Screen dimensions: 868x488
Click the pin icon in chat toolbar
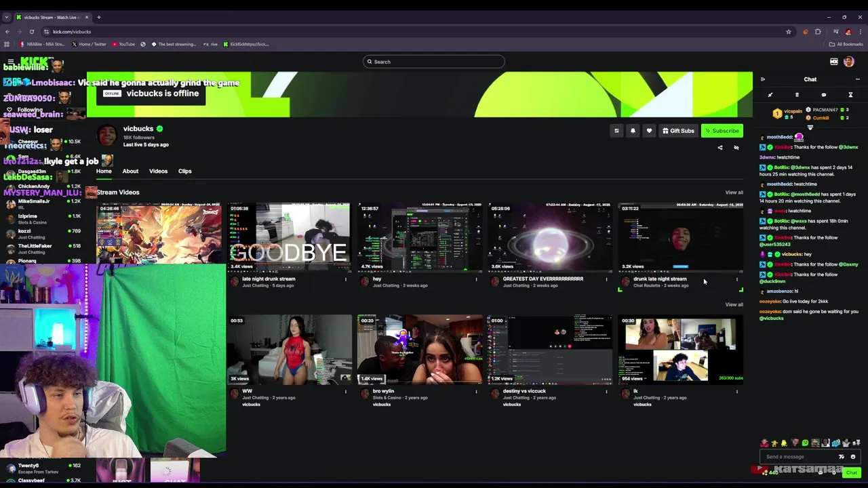click(x=770, y=95)
